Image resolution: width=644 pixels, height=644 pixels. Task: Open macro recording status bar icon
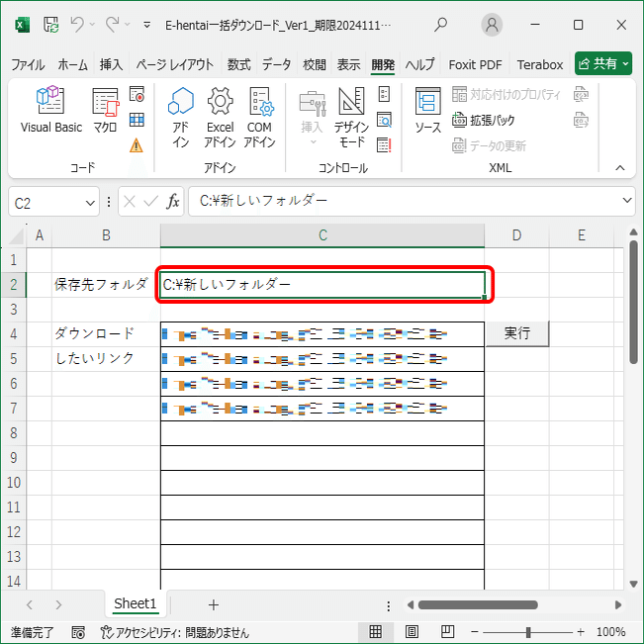[x=78, y=632]
